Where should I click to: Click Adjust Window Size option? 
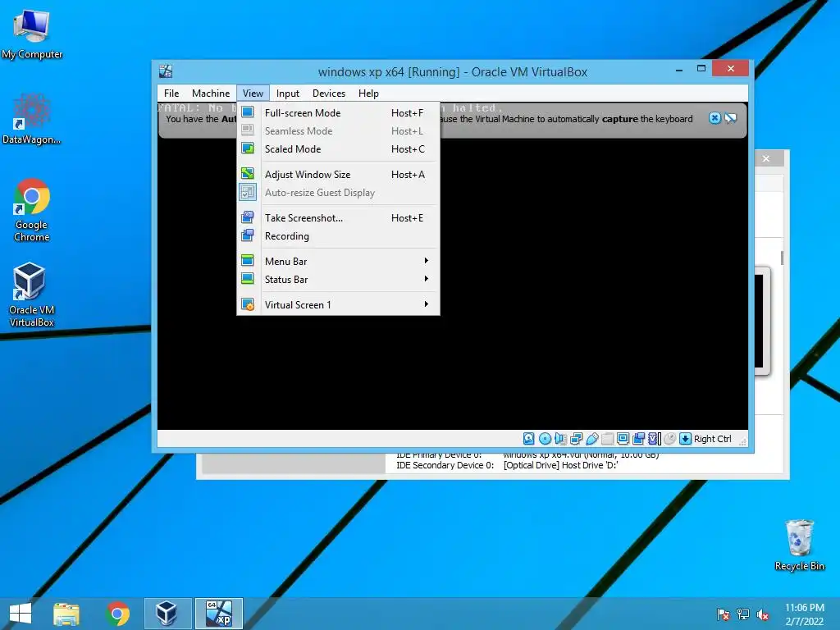[338, 174]
